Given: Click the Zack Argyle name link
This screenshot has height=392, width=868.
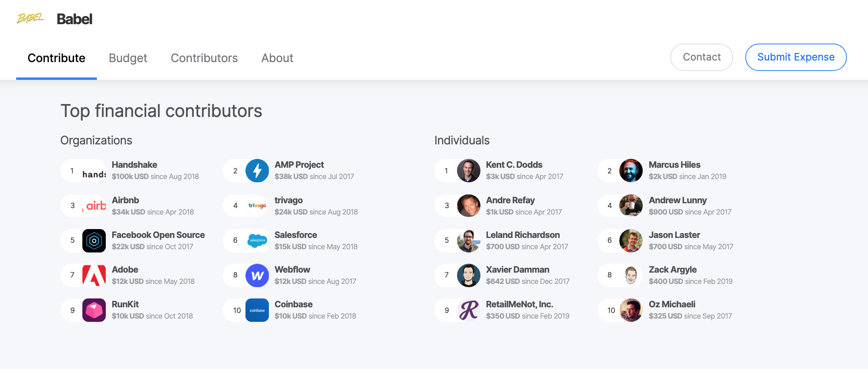Looking at the screenshot, I should pos(673,269).
